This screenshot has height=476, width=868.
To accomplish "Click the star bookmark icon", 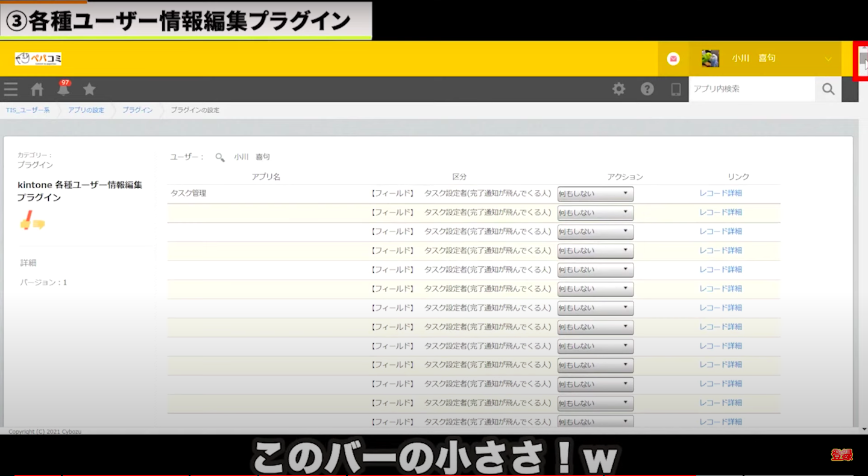I will pyautogui.click(x=89, y=89).
